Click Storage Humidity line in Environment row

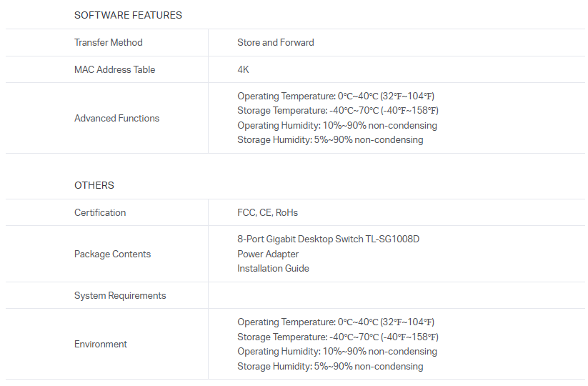[x=330, y=366]
